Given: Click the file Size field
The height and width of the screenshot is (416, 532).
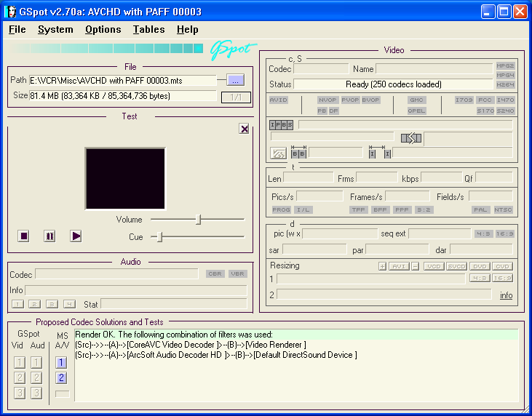Looking at the screenshot, I should 123,96.
